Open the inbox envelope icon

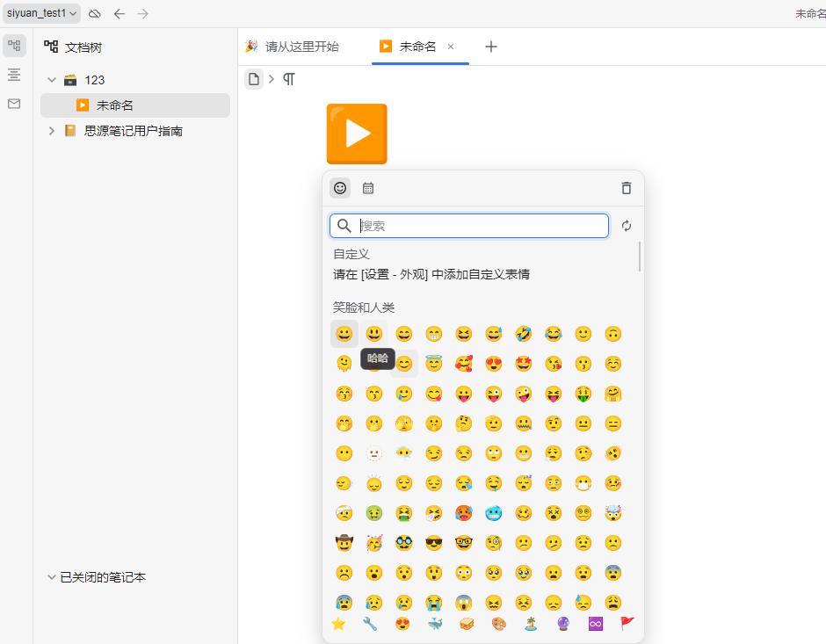[x=14, y=104]
